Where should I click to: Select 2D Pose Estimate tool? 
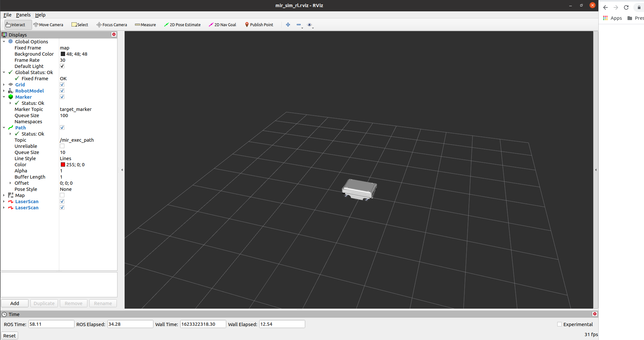pos(182,25)
